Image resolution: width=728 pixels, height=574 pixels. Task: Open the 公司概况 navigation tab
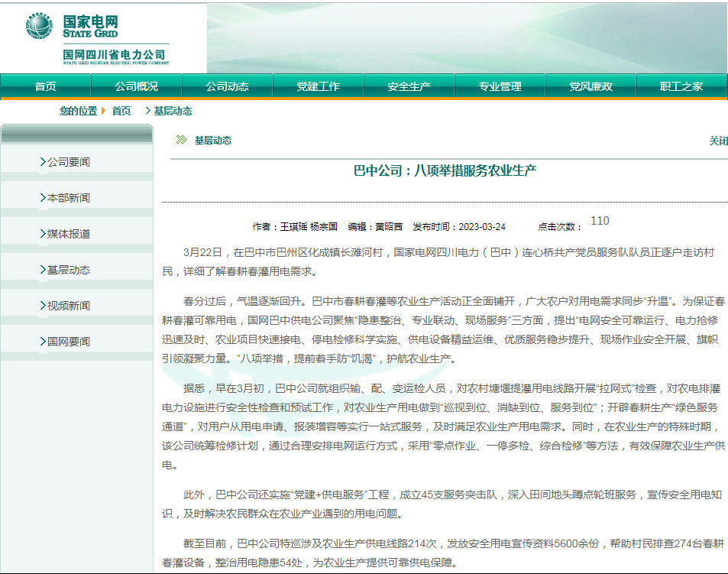(x=137, y=86)
